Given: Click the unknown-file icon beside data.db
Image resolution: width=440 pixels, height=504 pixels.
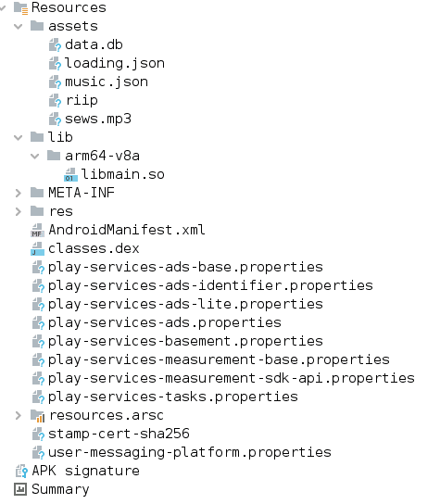Looking at the screenshot, I should [x=55, y=45].
